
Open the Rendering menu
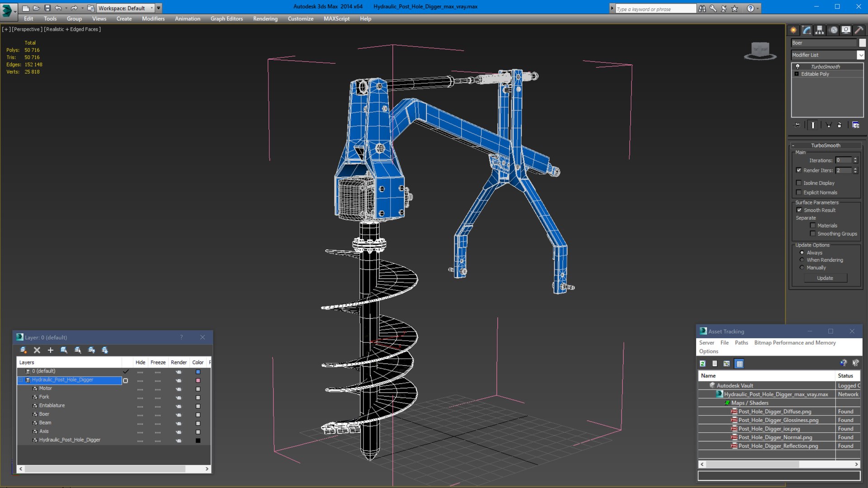(265, 19)
